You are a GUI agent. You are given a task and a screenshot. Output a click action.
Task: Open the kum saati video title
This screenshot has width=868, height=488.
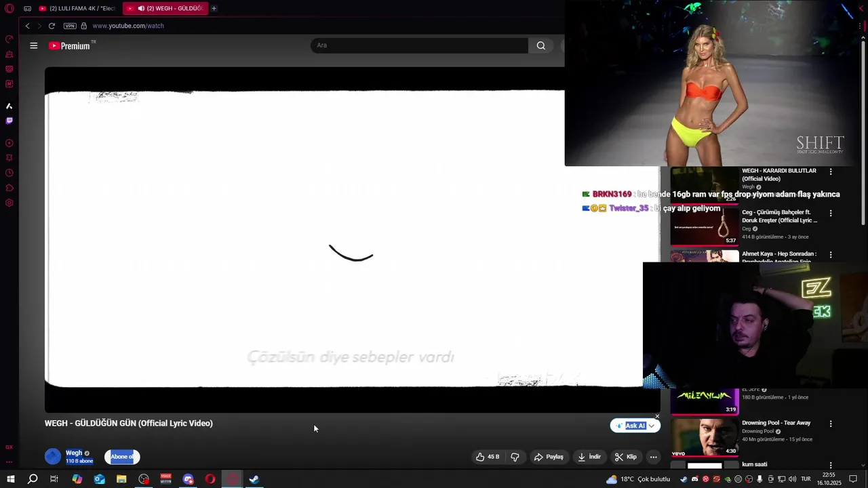(755, 464)
